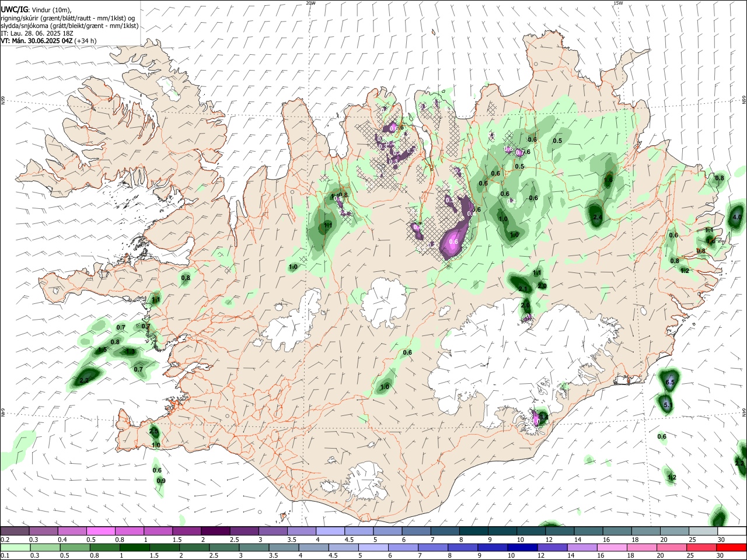The height and width of the screenshot is (560, 747).
Task: Click the '0.9' value off the southwest coast
Action: [x=161, y=481]
